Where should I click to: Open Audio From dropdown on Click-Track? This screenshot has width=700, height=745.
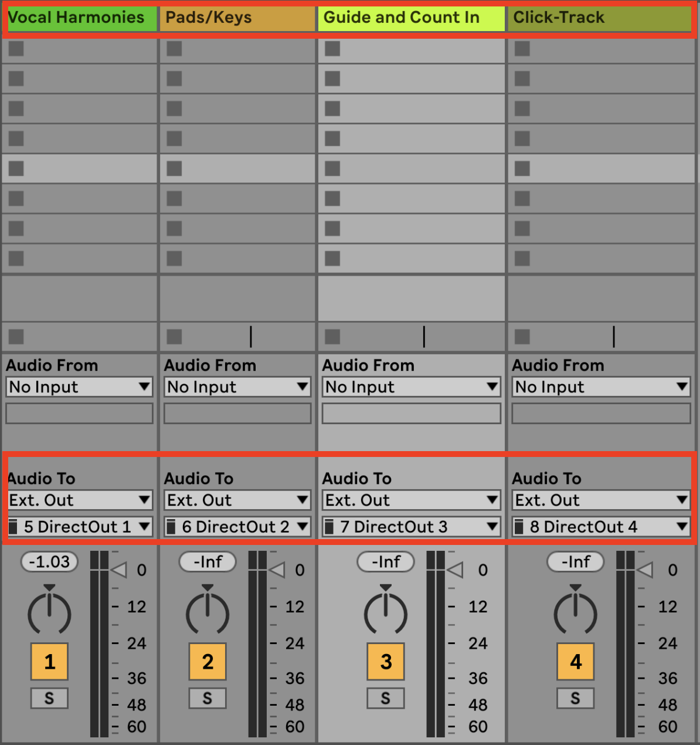602,387
